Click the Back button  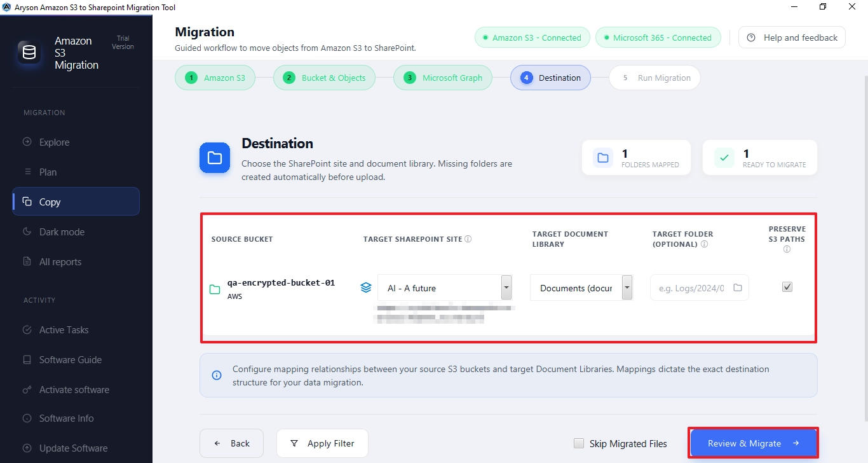[232, 443]
